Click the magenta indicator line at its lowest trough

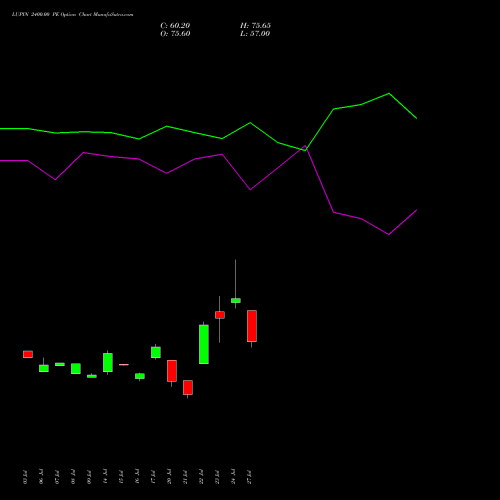point(389,234)
